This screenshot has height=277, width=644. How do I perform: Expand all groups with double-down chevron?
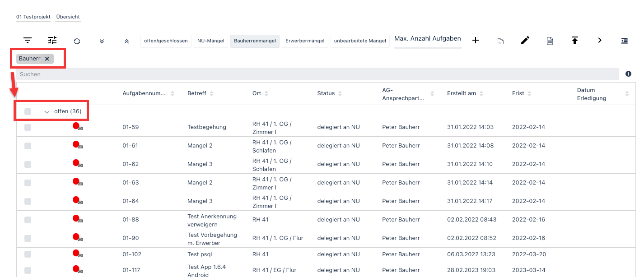102,41
